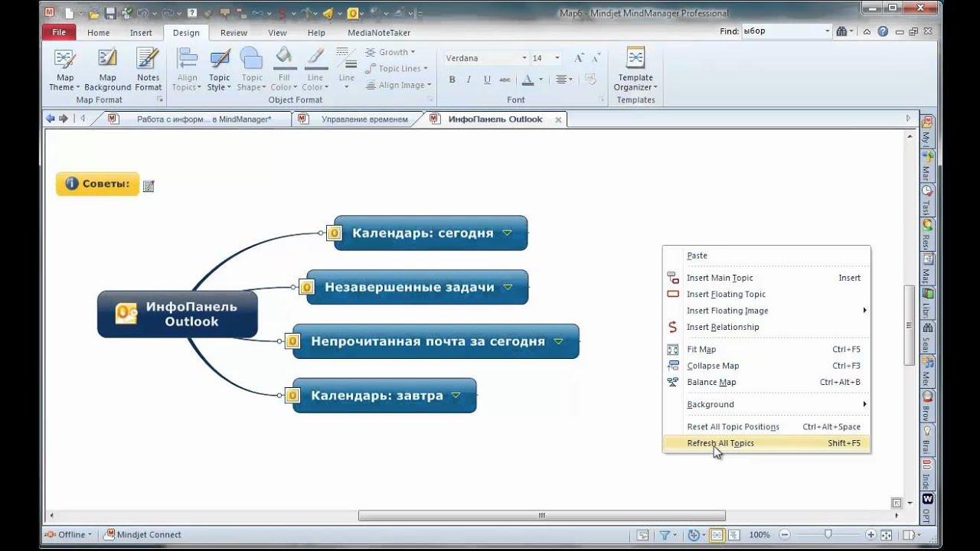Choose Collapse Map in context menu

[x=766, y=366]
